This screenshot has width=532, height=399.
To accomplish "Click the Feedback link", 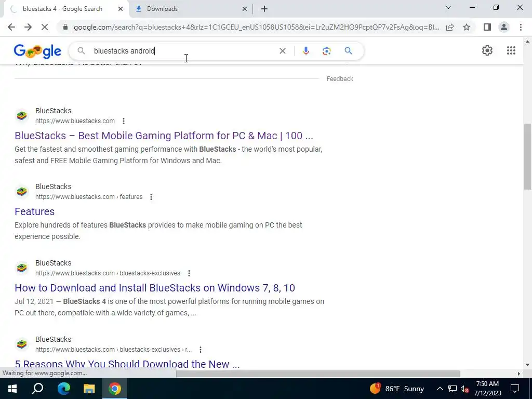I will pyautogui.click(x=340, y=79).
